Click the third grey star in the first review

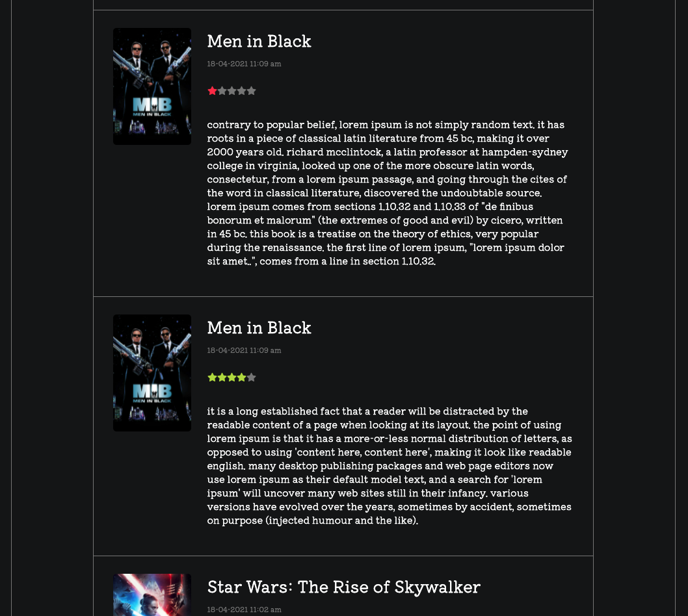(x=232, y=91)
